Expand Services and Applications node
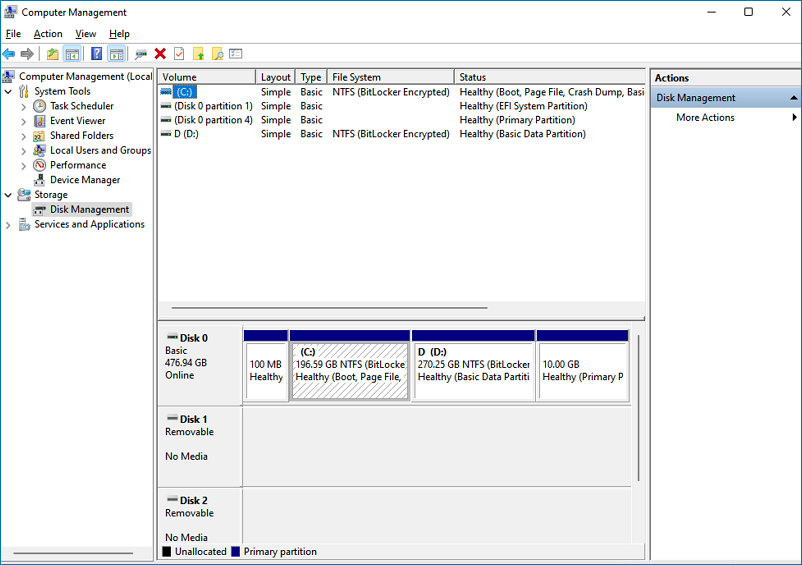Image resolution: width=802 pixels, height=565 pixels. [x=8, y=225]
